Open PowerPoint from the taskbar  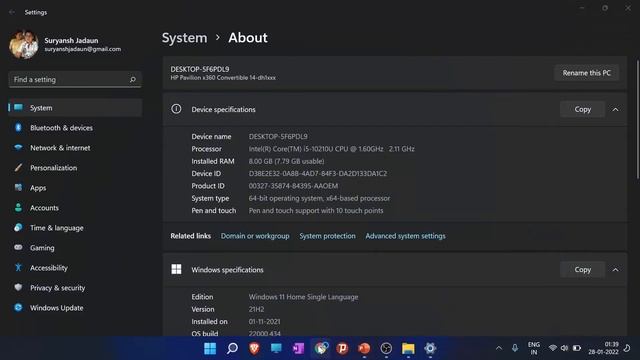point(364,348)
